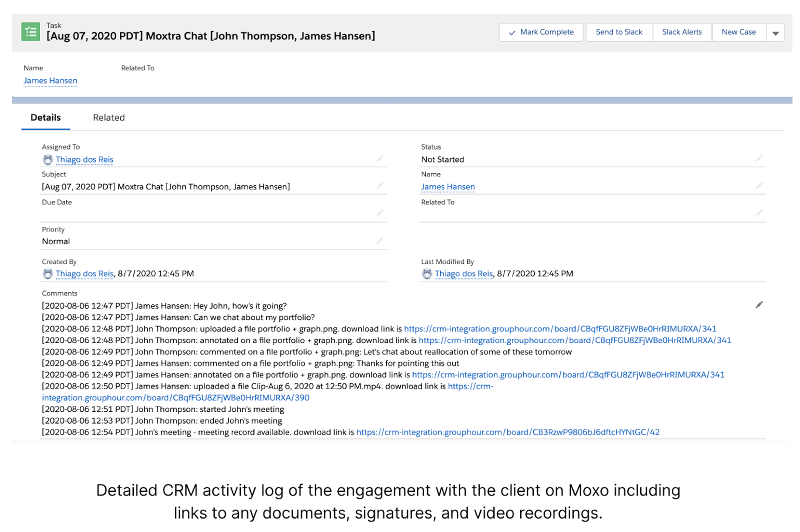Click the 'started John's meeting' comment line
This screenshot has width=800, height=532.
[x=163, y=409]
